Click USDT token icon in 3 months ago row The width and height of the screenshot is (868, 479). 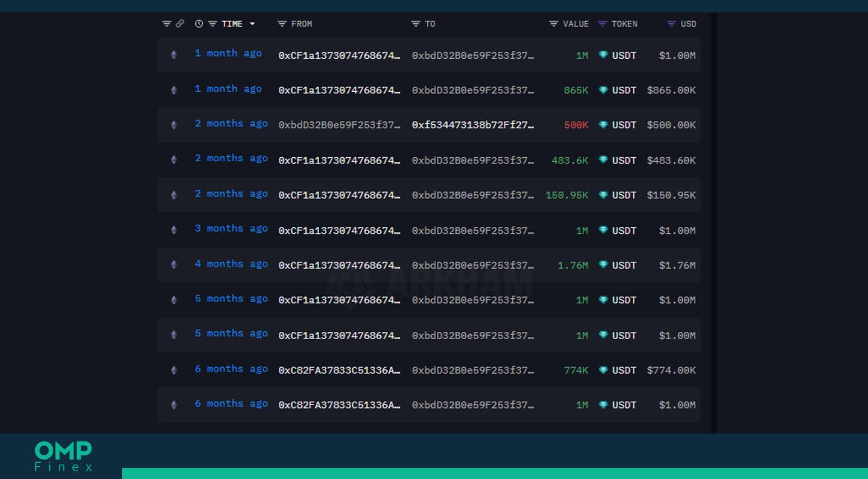click(603, 229)
